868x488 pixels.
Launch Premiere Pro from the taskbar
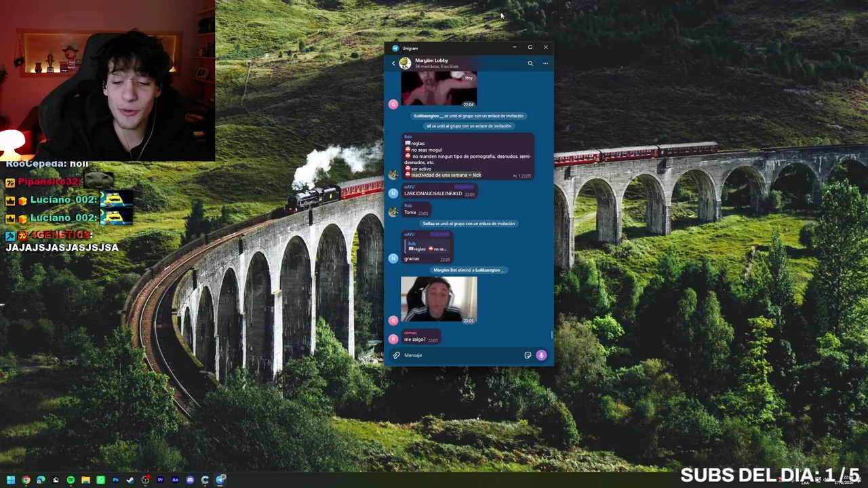pos(160,480)
